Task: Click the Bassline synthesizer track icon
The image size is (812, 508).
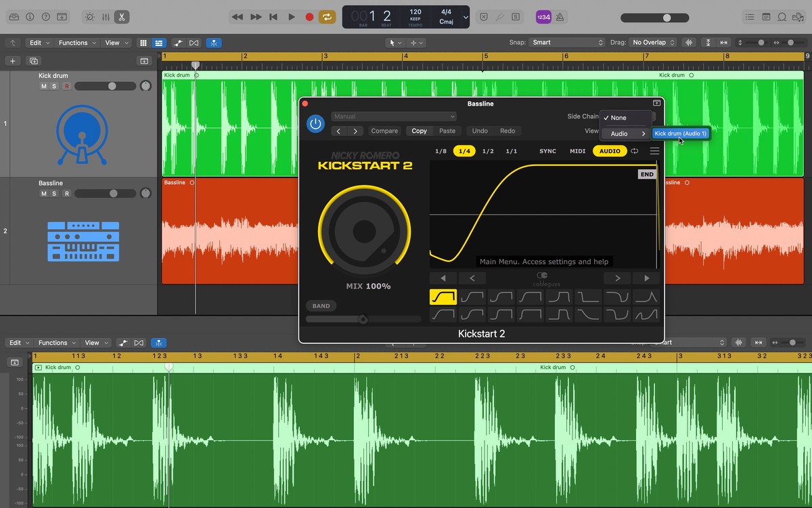Action: tap(83, 241)
